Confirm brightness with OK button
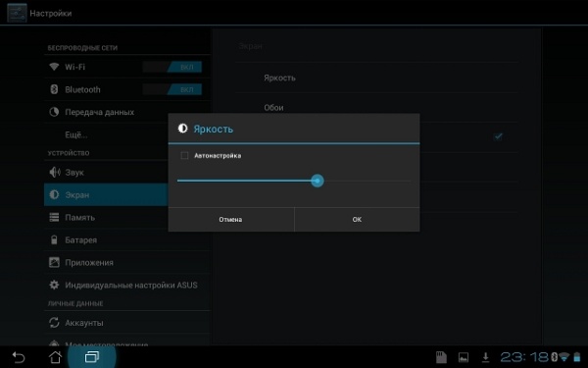Image resolution: width=588 pixels, height=368 pixels. [x=357, y=219]
